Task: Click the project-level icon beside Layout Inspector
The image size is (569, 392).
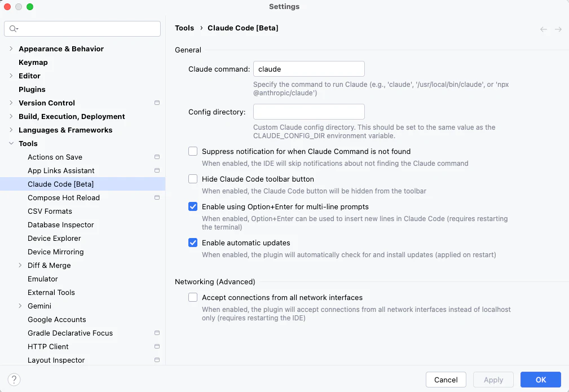Action: [157, 360]
